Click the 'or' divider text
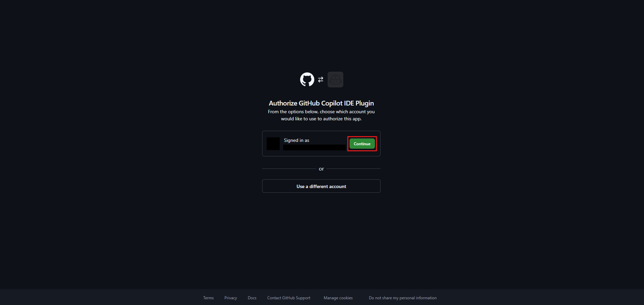Viewport: 644px width, 305px height. [x=321, y=169]
